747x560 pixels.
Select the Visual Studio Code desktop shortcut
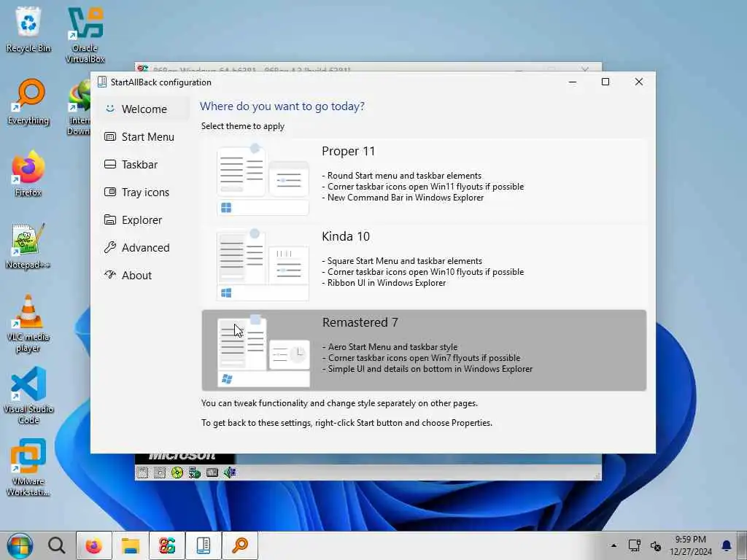28,395
